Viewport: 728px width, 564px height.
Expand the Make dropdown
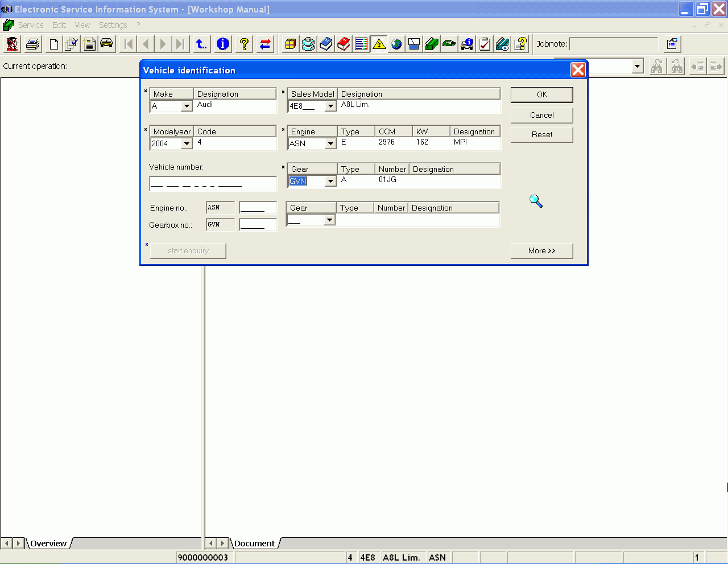tap(187, 106)
